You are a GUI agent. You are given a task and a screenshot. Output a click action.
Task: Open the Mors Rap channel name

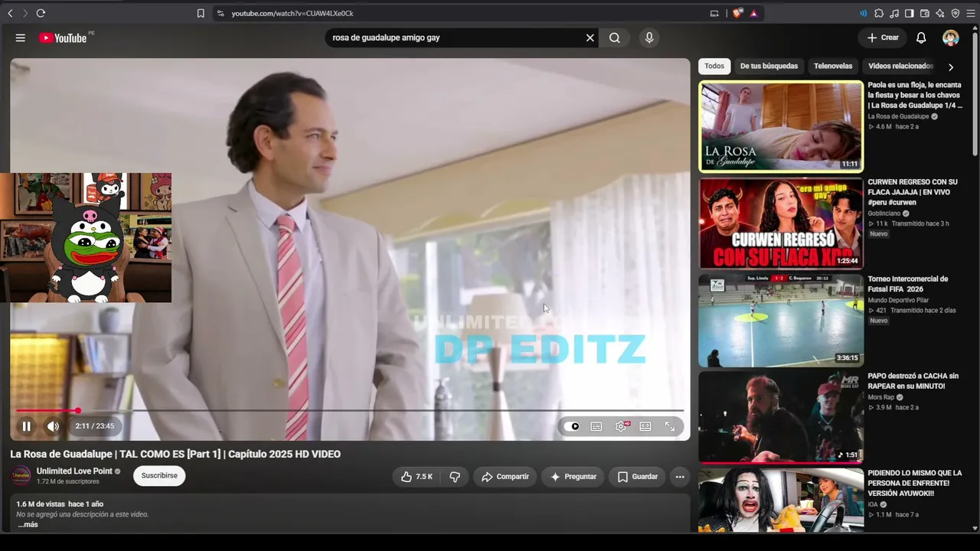pyautogui.click(x=880, y=397)
